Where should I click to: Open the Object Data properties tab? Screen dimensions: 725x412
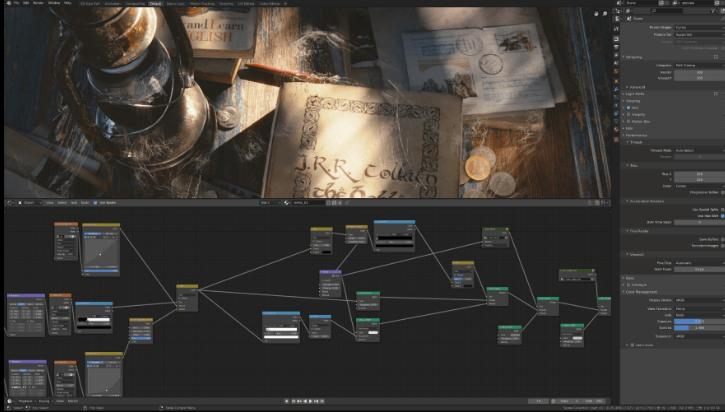point(616,122)
